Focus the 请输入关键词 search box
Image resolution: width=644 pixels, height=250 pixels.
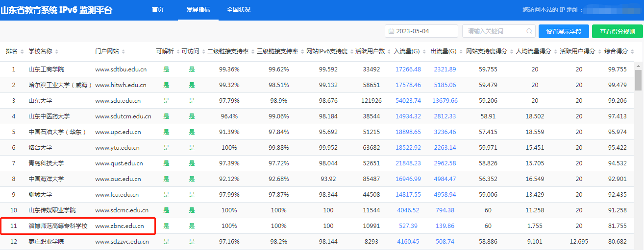click(499, 31)
